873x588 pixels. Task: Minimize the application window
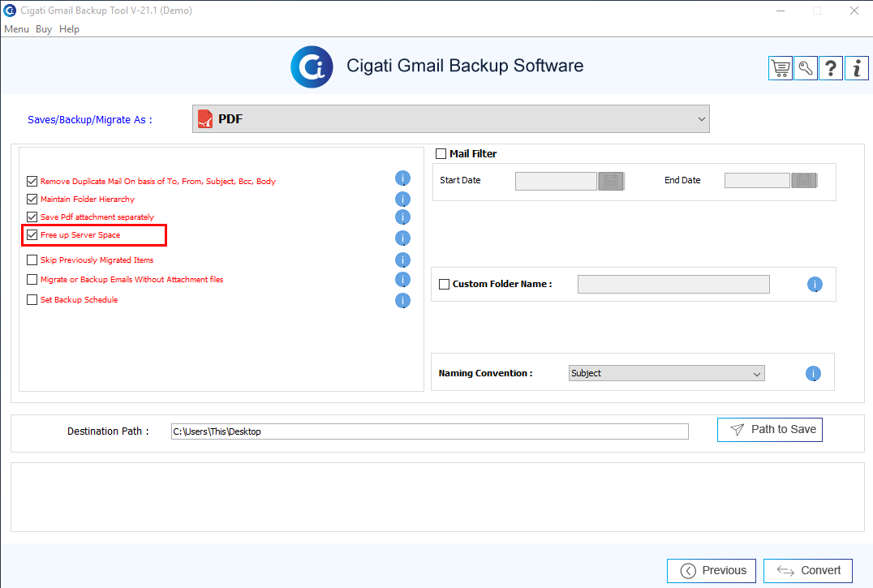781,11
